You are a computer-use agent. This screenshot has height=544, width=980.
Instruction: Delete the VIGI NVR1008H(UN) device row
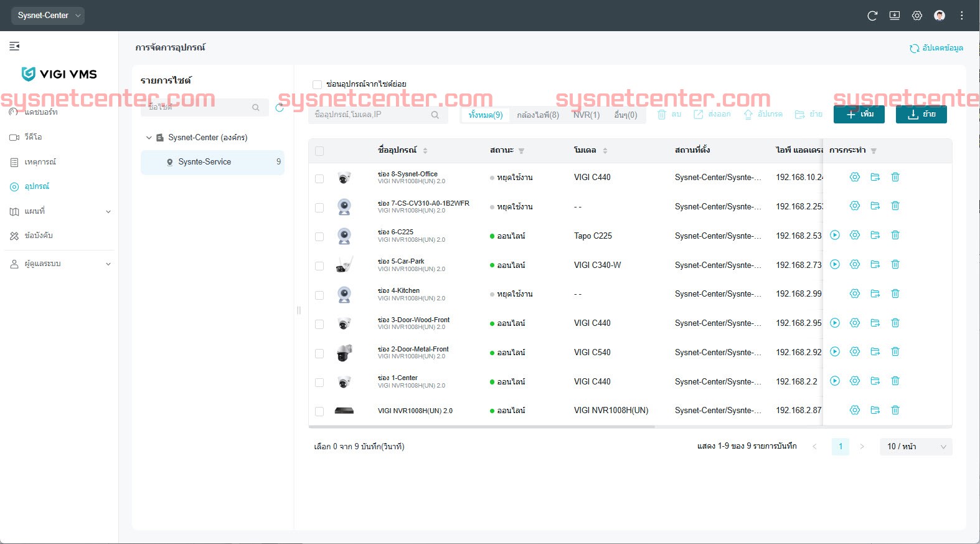point(895,410)
